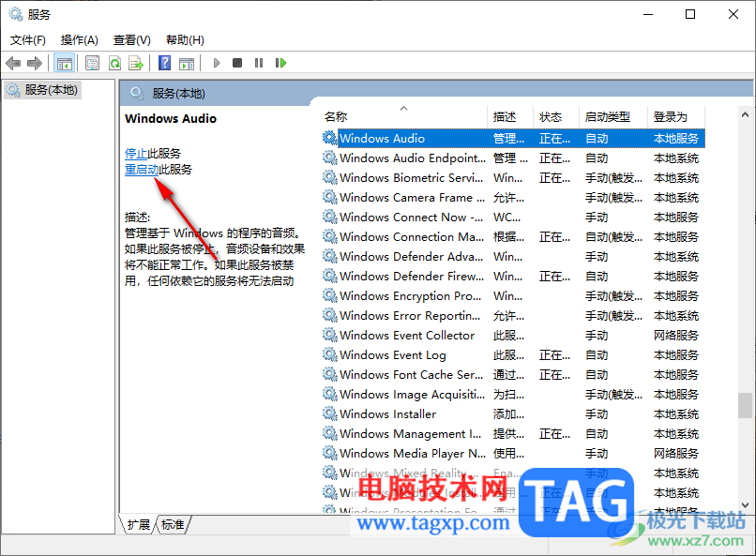Click the Forward arrow toolbar icon
The width and height of the screenshot is (756, 556).
34,63
